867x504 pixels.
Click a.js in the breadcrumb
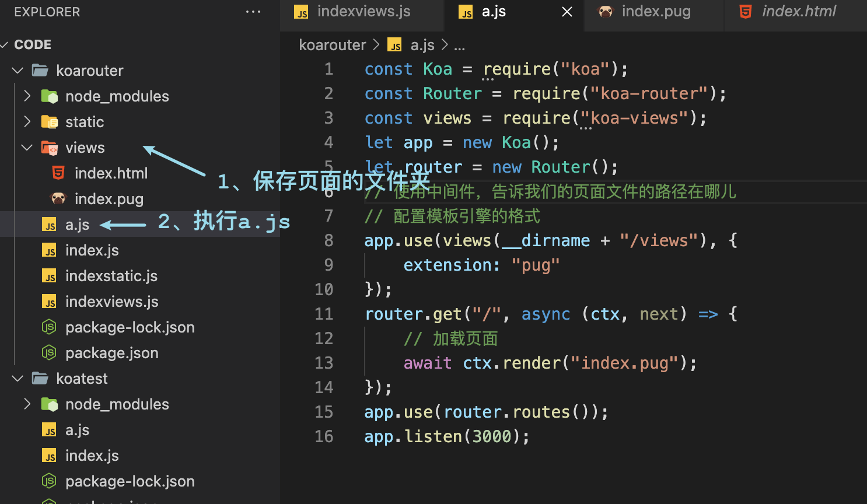422,45
